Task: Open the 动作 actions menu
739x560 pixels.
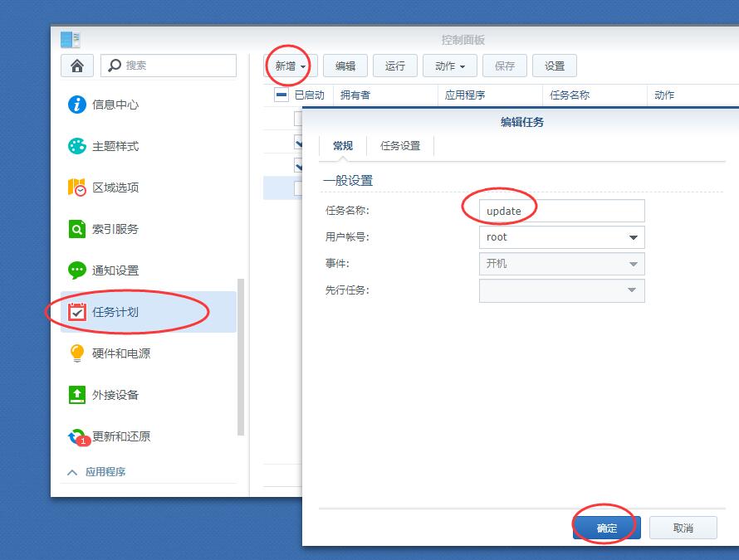Action: click(x=448, y=66)
